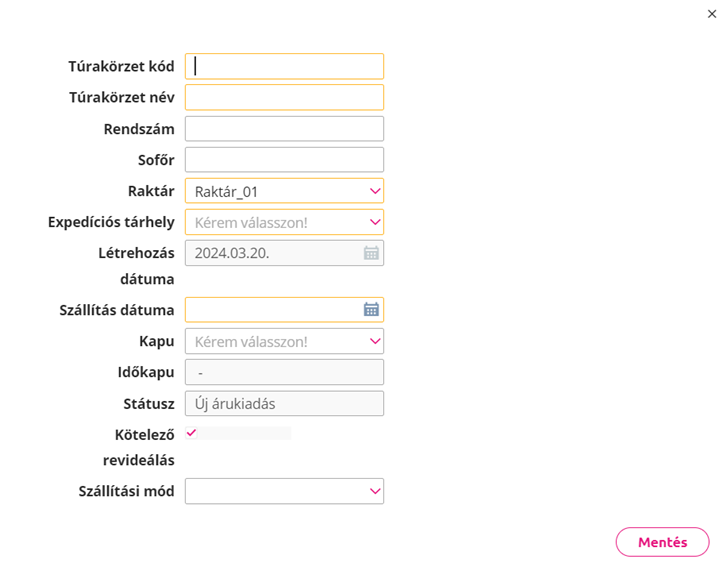
Task: Click the Szállítási mód label
Action: point(126,491)
